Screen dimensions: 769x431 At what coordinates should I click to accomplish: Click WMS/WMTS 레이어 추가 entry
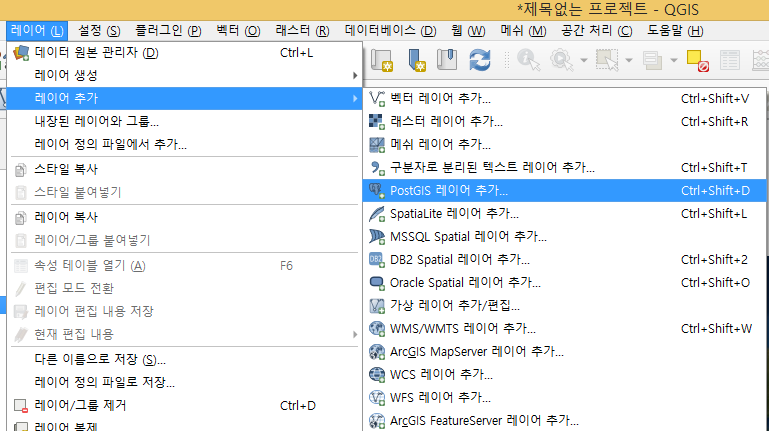click(x=565, y=329)
